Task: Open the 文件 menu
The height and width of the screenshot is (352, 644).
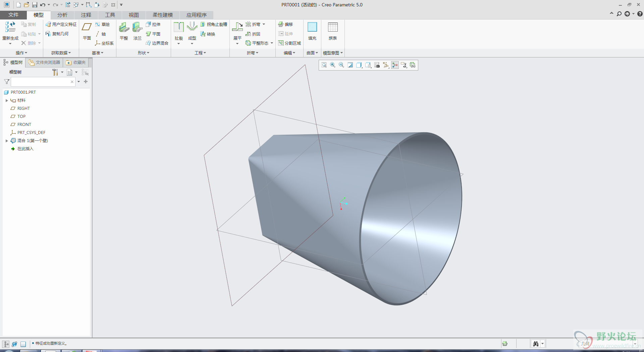Action: click(x=13, y=15)
